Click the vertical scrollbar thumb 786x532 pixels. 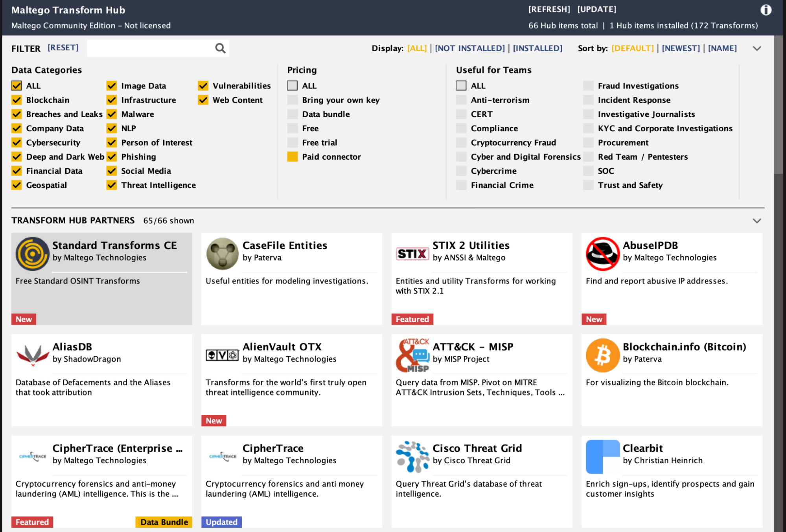point(779,104)
